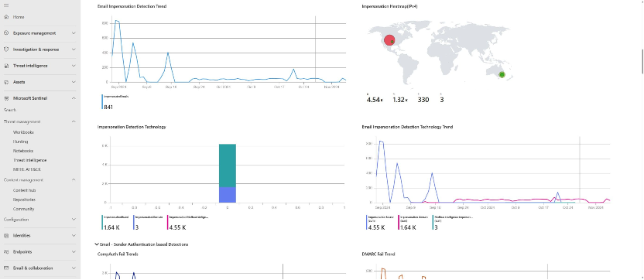The height and width of the screenshot is (280, 644).
Task: Open Home via its house icon
Action: pyautogui.click(x=5, y=17)
